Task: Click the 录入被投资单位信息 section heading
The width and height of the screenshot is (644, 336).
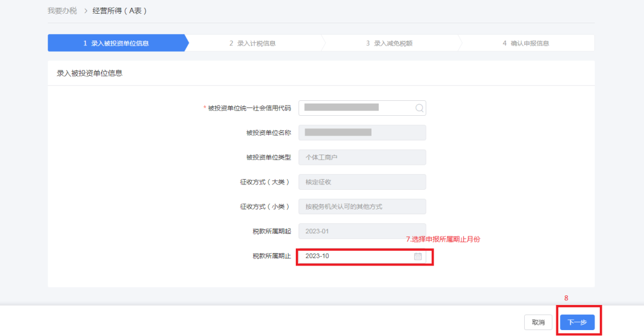Action: [x=89, y=73]
